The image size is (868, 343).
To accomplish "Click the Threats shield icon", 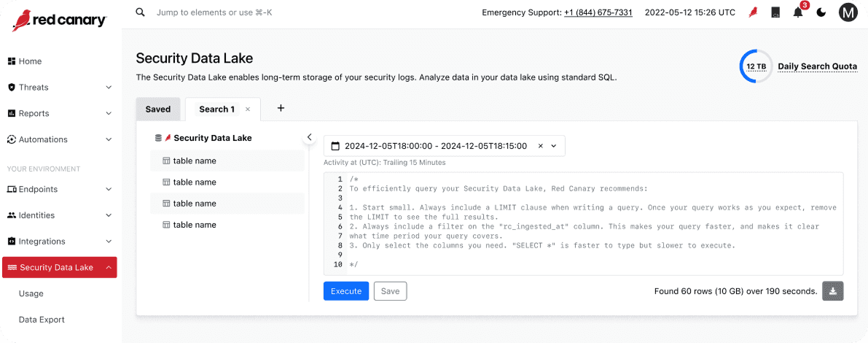I will tap(11, 87).
